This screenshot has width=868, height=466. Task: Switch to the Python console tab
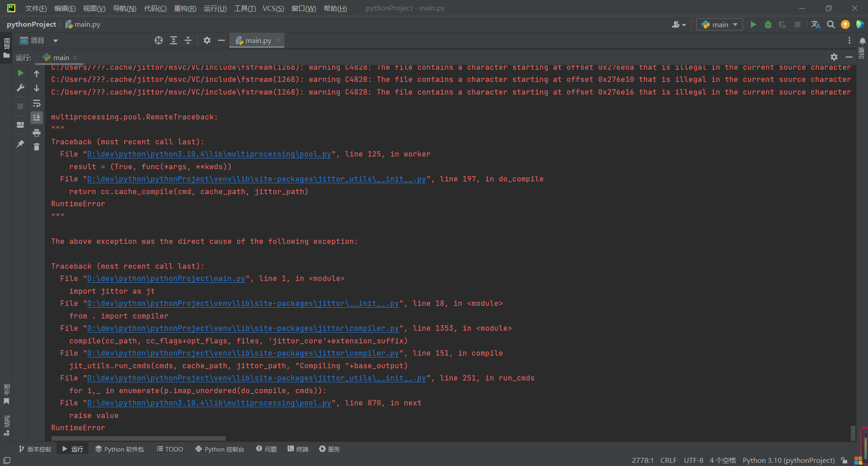tap(220, 449)
